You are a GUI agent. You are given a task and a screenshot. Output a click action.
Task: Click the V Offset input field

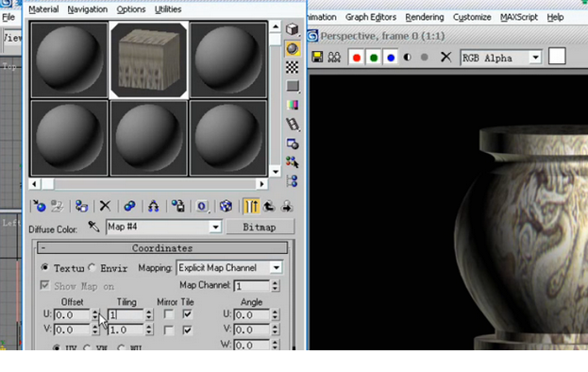point(73,330)
